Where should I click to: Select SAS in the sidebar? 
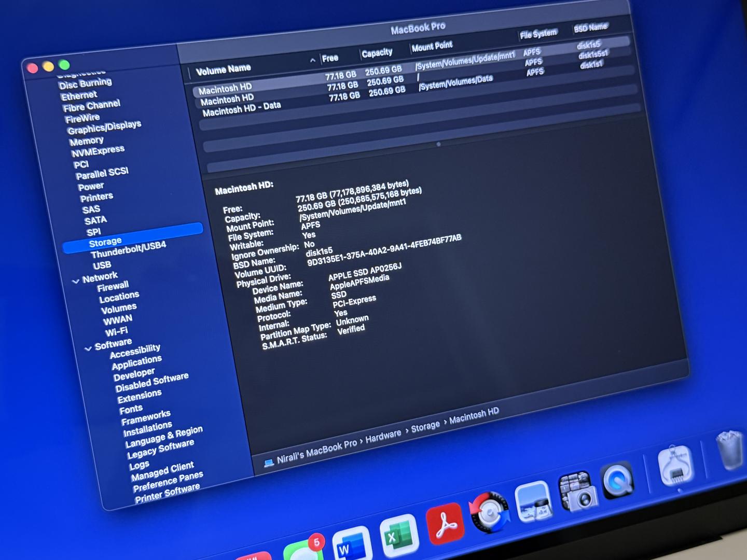[x=91, y=209]
